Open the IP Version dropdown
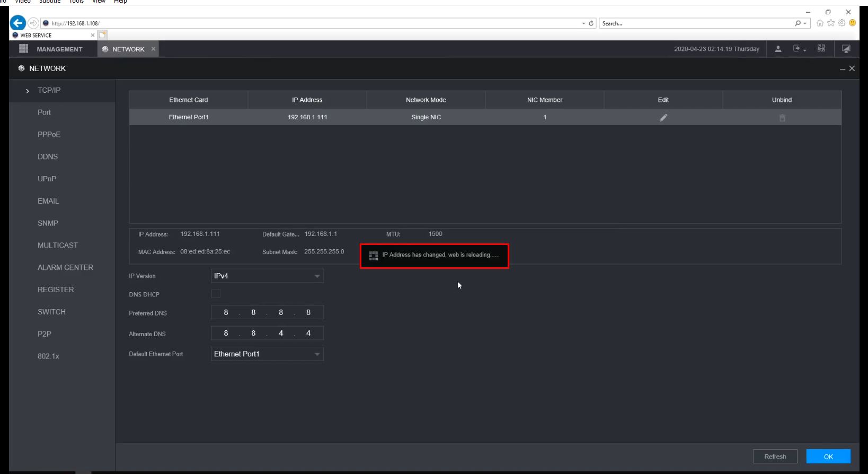Viewport: 868px width, 474px height. [x=267, y=276]
